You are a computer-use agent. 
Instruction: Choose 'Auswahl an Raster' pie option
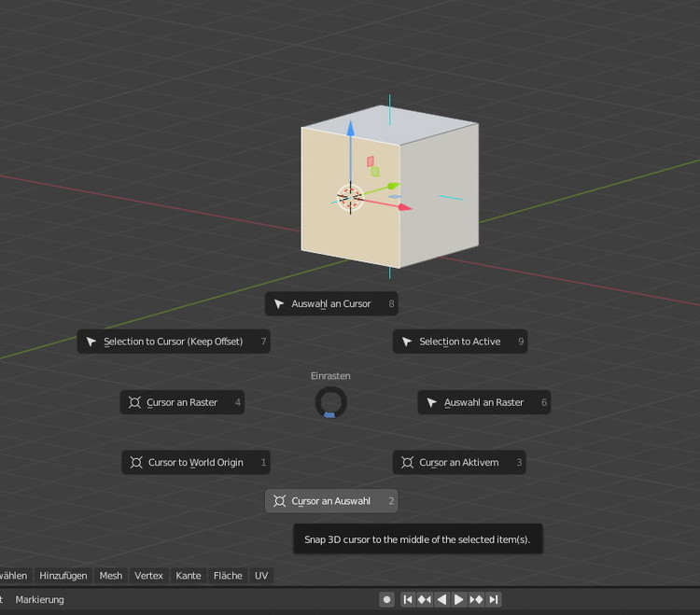483,402
